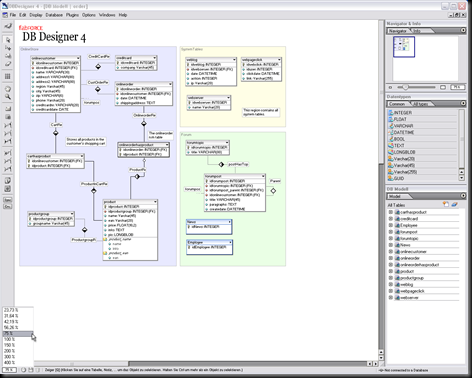This screenshot has height=378, width=472.
Task: Click the CreditCardRe relation label
Action: pos(99,57)
